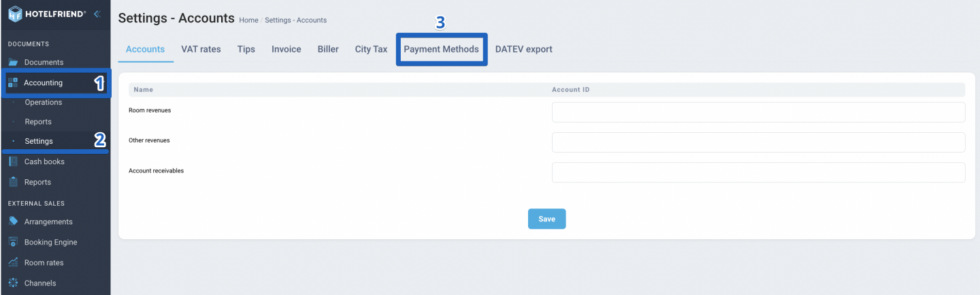Screen dimensions: 980x295
Task: Click the Save button
Action: pyautogui.click(x=547, y=219)
